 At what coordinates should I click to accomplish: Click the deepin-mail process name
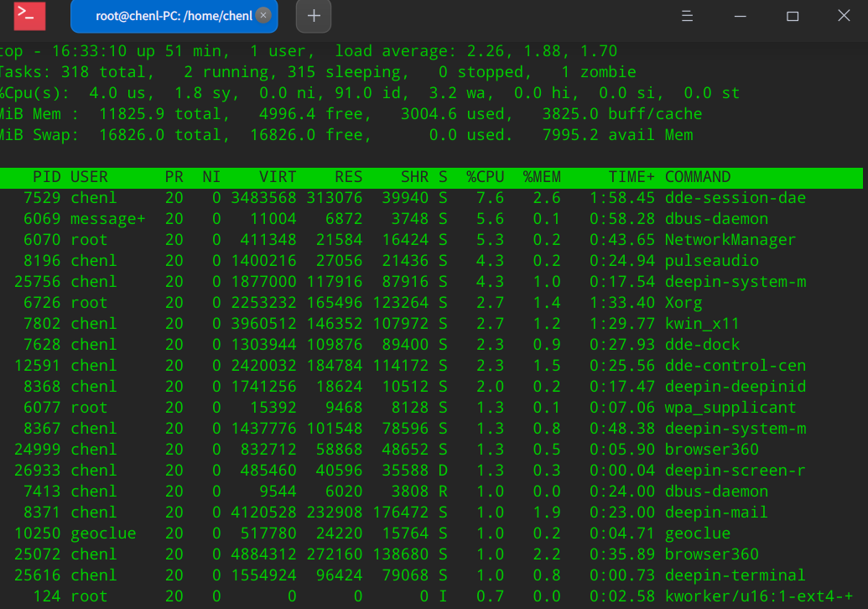tap(716, 513)
